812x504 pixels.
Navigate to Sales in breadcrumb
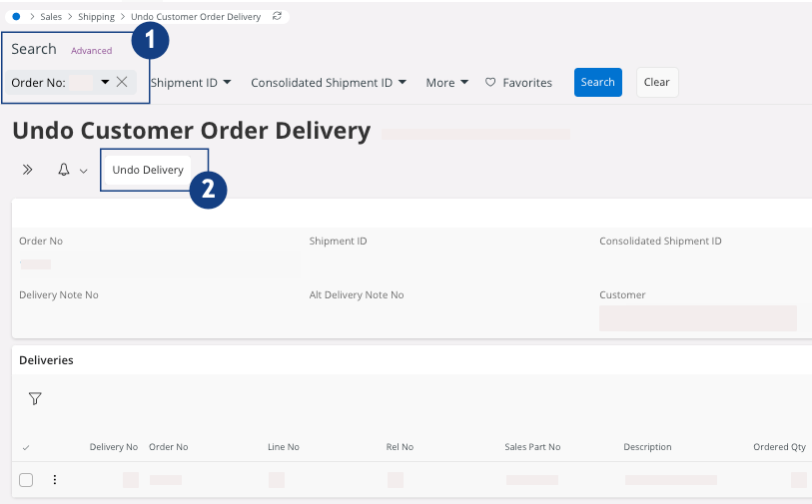pos(51,17)
